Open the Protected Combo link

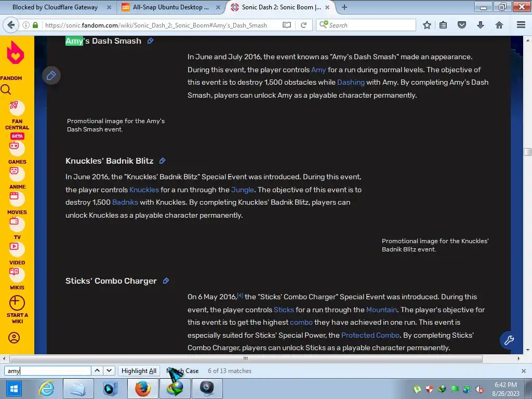coord(370,335)
